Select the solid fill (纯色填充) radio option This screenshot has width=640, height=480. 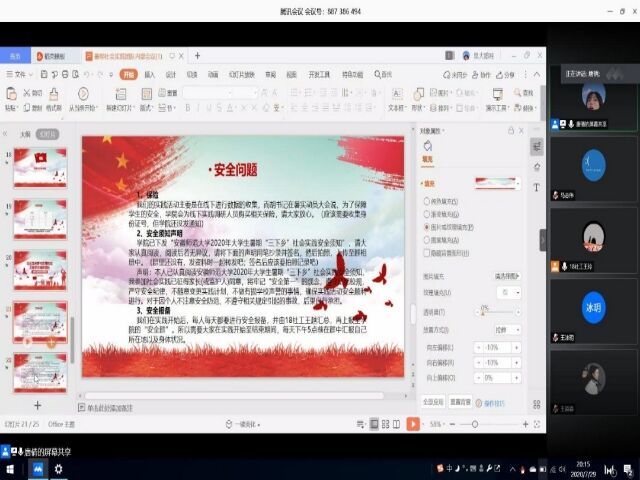coord(428,201)
